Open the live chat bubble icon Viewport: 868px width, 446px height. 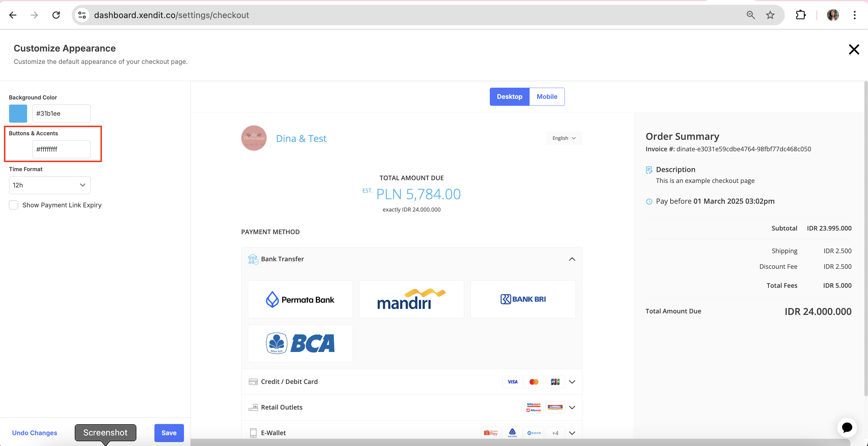[847, 427]
